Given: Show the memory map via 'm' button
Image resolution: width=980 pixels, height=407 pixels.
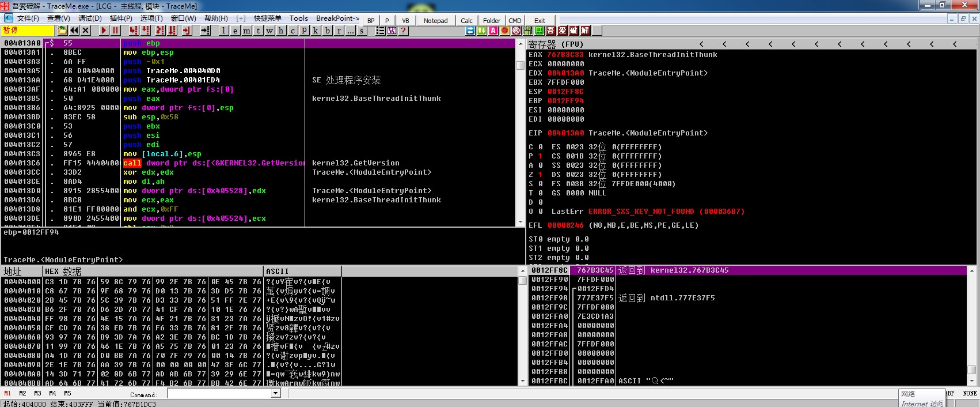Looking at the screenshot, I should [x=247, y=31].
